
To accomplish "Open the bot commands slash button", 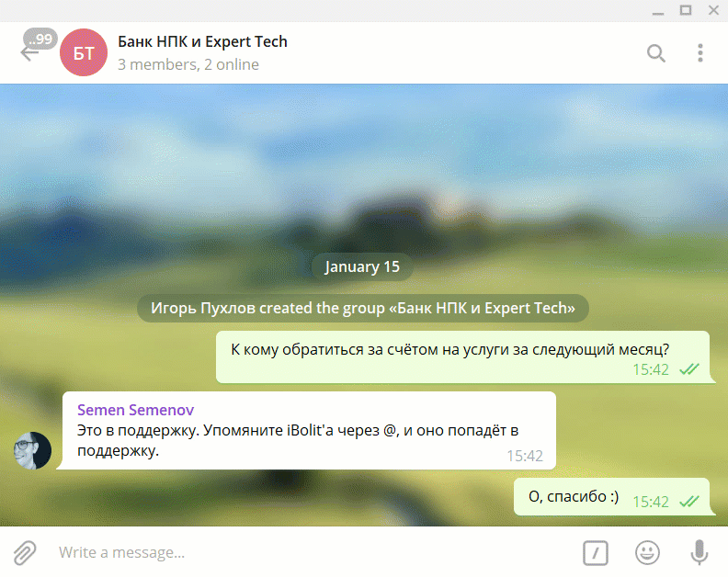I will [x=596, y=553].
